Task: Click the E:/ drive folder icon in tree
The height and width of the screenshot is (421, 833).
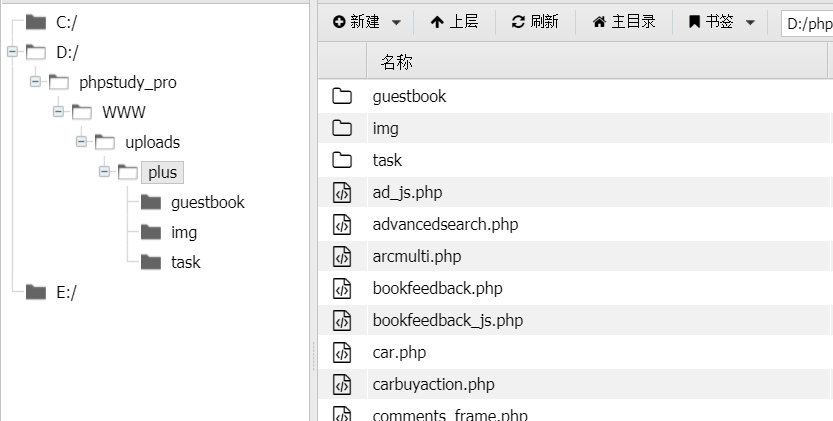Action: click(36, 292)
